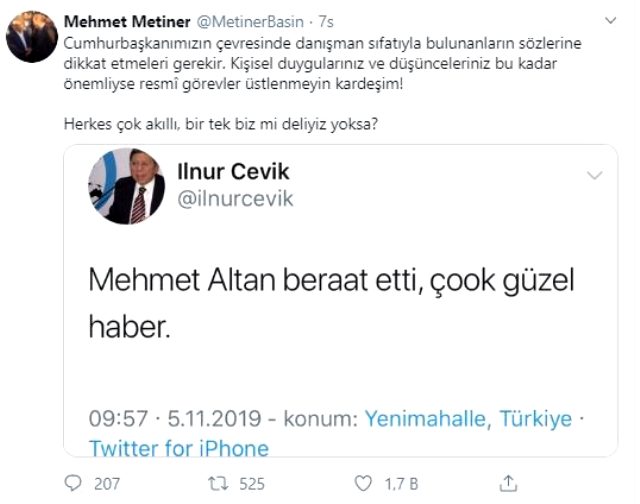640x504 pixels.
Task: Expand the quoted tweet's chevron menu
Action: pyautogui.click(x=594, y=176)
